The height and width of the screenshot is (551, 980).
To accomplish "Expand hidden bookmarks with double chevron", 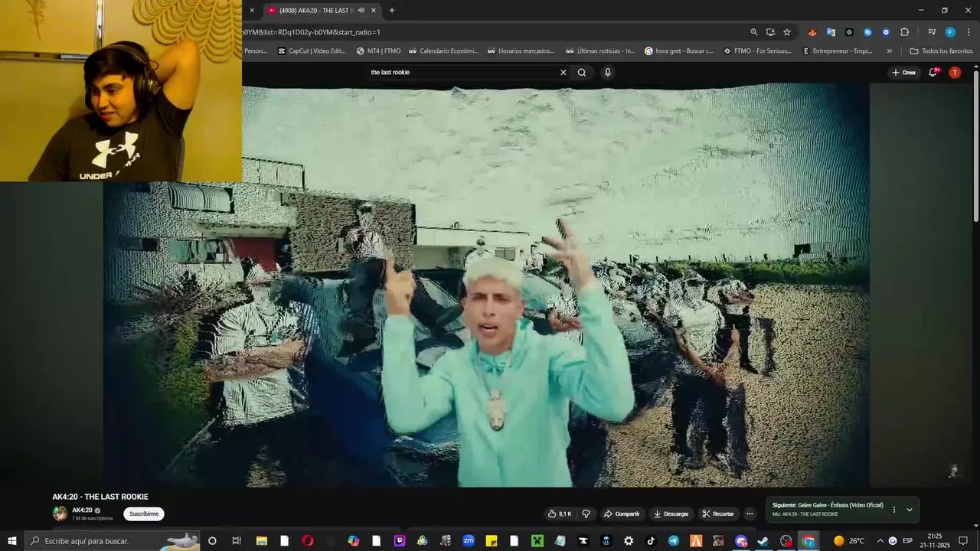I will [x=889, y=51].
